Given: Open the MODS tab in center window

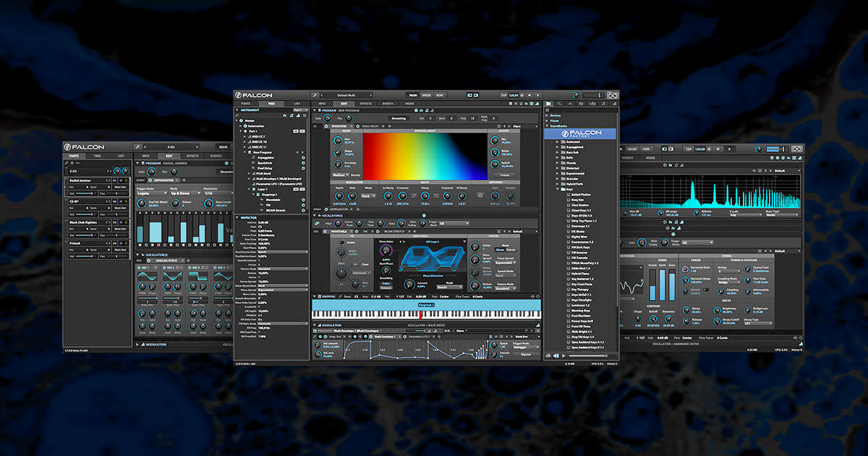Looking at the screenshot, I should click(x=409, y=104).
